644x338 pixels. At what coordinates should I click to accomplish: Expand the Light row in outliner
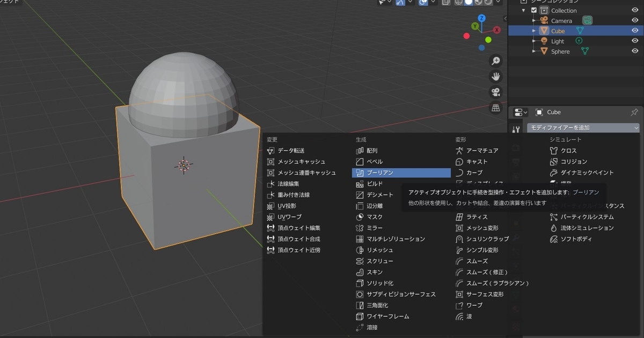coord(534,41)
